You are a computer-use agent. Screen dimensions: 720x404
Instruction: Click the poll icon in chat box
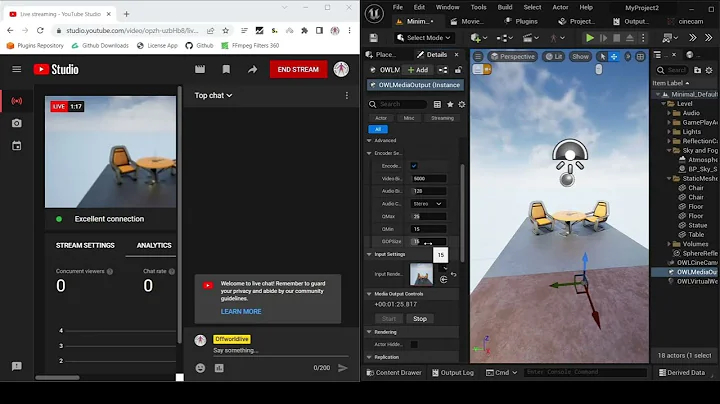coord(219,368)
